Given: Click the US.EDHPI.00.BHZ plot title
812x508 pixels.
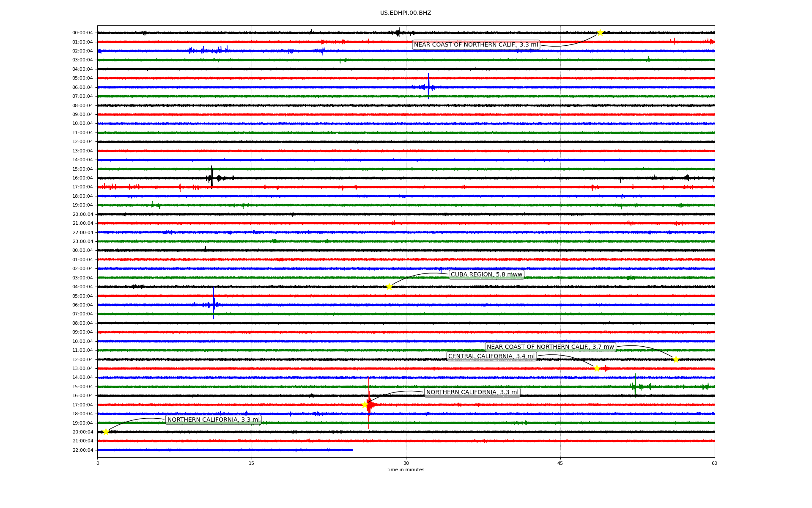Looking at the screenshot, I should coord(406,13).
